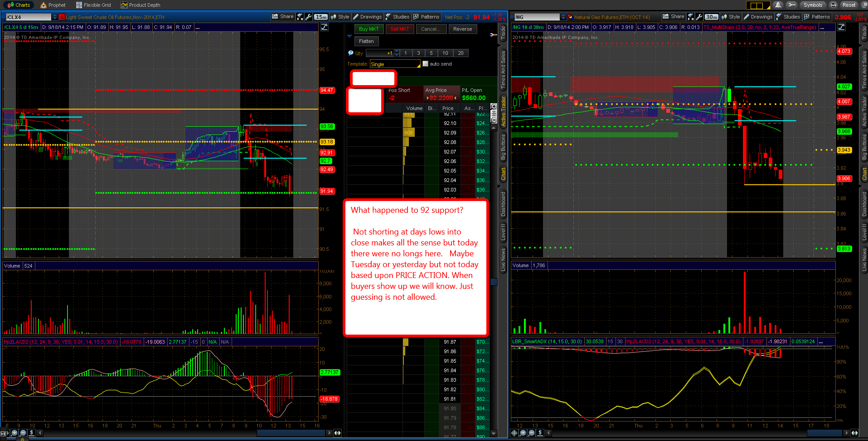Screen dimensions: 868x441
Task: Zoom in on the crude oil chart
Action: tap(15, 433)
